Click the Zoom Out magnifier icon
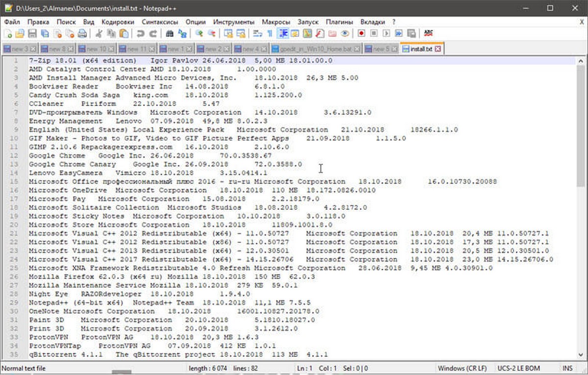588x375 pixels. click(x=212, y=33)
